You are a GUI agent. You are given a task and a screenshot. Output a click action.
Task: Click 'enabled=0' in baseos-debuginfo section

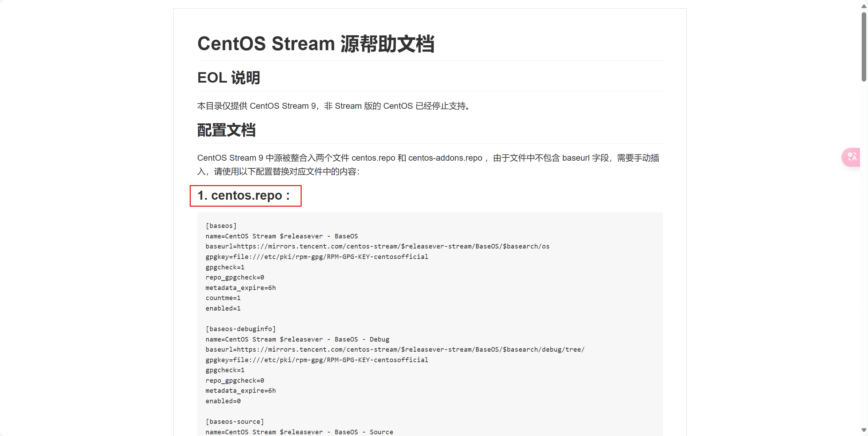(223, 401)
